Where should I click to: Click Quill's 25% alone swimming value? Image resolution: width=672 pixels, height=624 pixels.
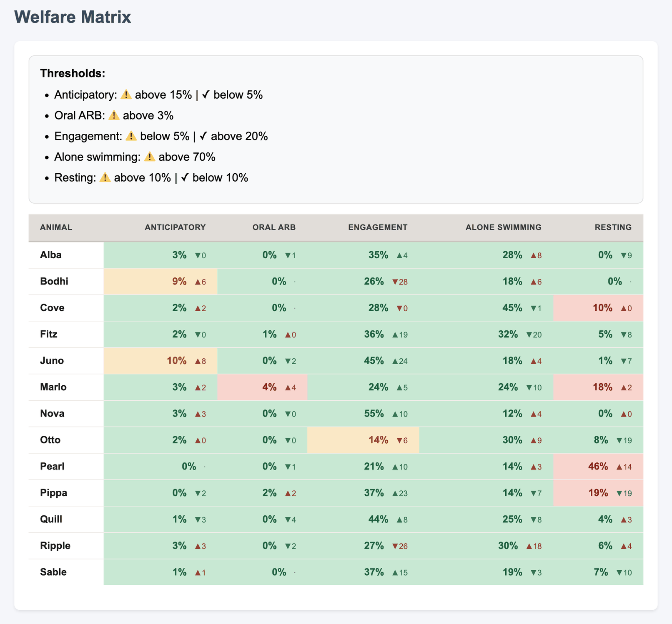(x=512, y=519)
